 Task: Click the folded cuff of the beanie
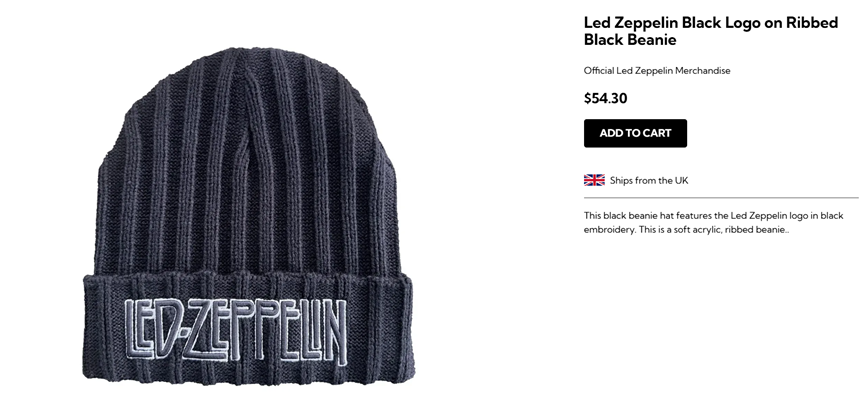(248, 328)
